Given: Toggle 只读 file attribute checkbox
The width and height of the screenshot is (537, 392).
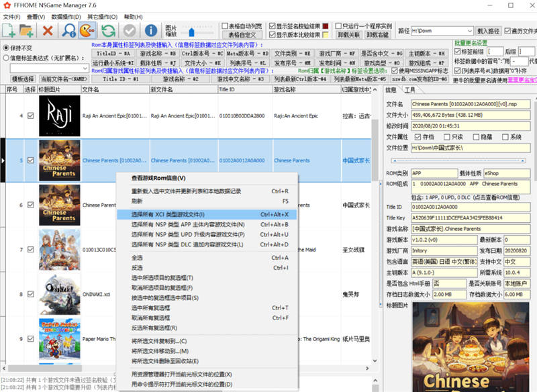Looking at the screenshot, I should click(447, 137).
